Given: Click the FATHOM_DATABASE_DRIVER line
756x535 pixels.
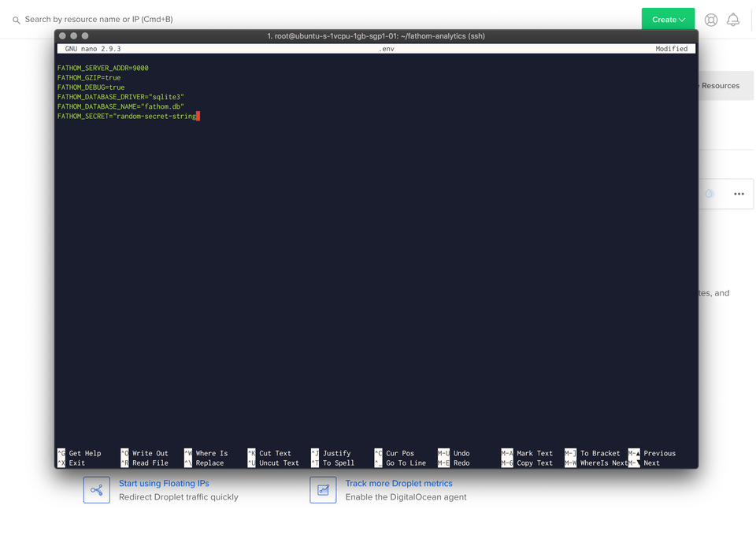Looking at the screenshot, I should pyautogui.click(x=120, y=97).
